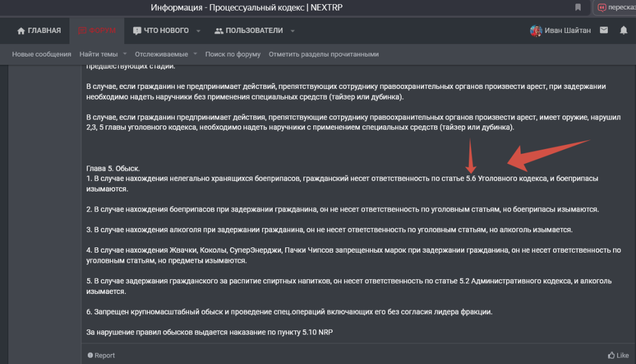
Task: Select the ФОРУМ navigation item
Action: coord(98,30)
